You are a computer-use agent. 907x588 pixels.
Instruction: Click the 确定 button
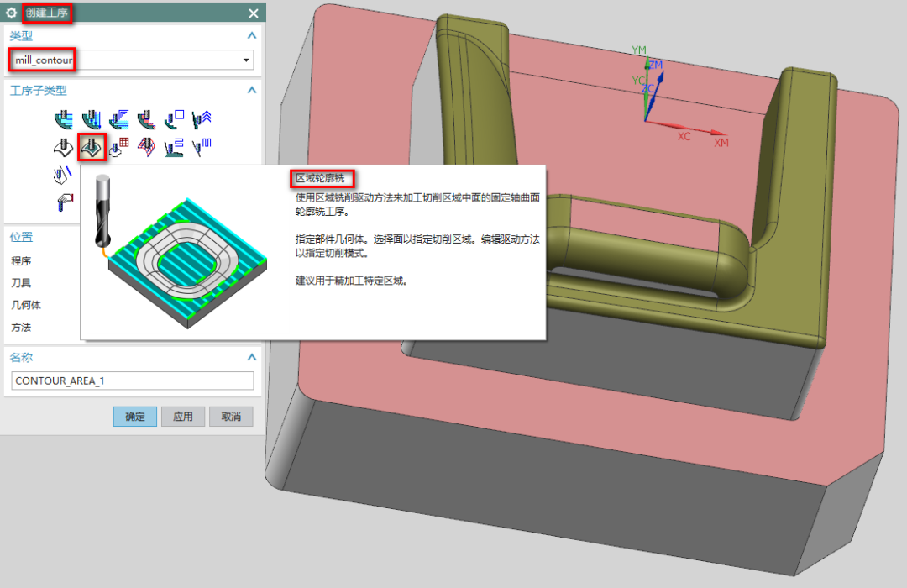135,417
